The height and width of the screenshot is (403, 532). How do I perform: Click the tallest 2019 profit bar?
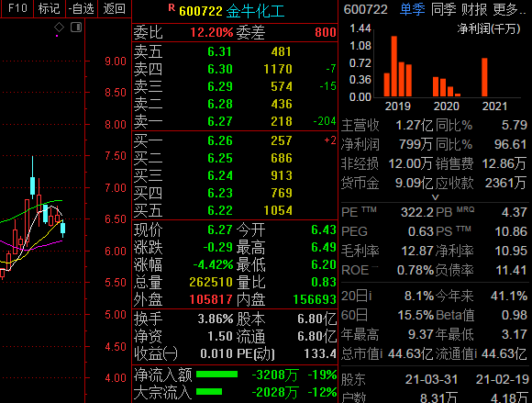[393, 66]
